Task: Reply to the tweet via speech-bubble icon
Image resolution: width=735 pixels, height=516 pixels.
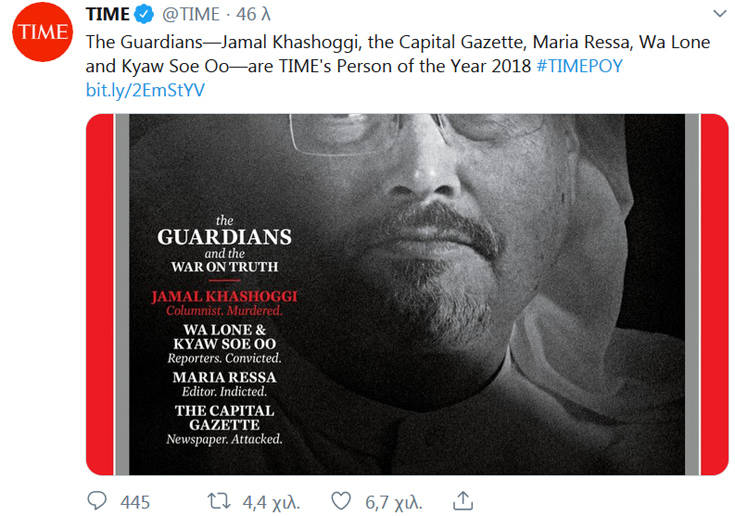Action: [98, 500]
